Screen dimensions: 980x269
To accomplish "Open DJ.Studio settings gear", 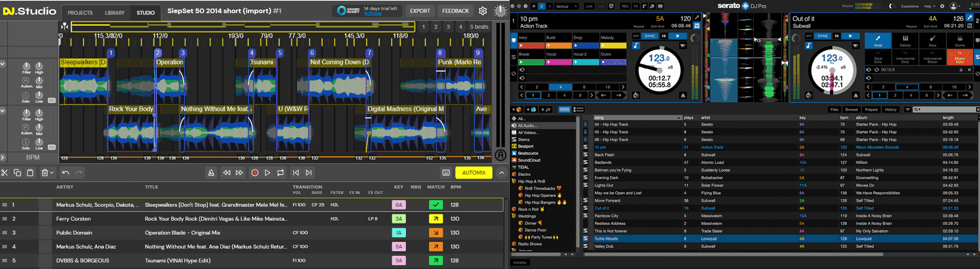I will 482,11.
